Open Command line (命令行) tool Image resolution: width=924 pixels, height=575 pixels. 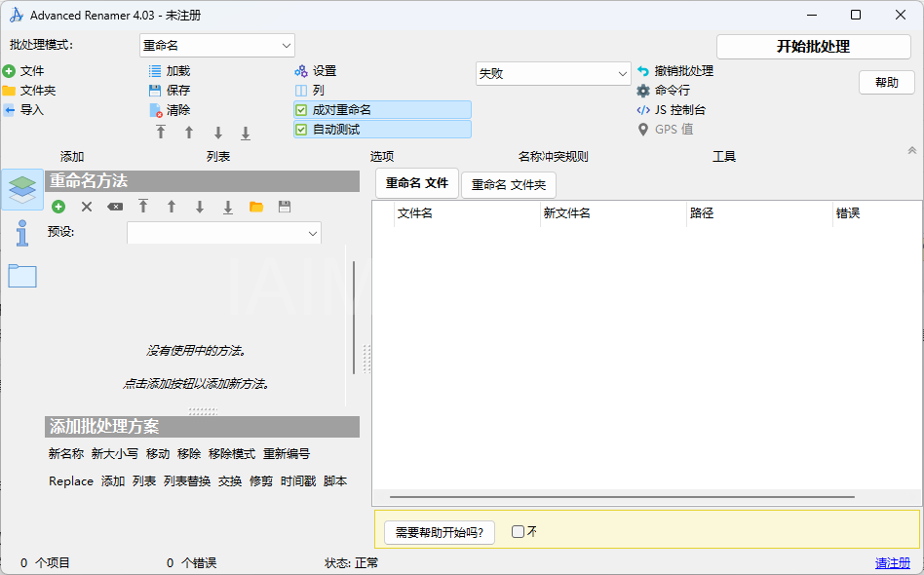point(643,91)
